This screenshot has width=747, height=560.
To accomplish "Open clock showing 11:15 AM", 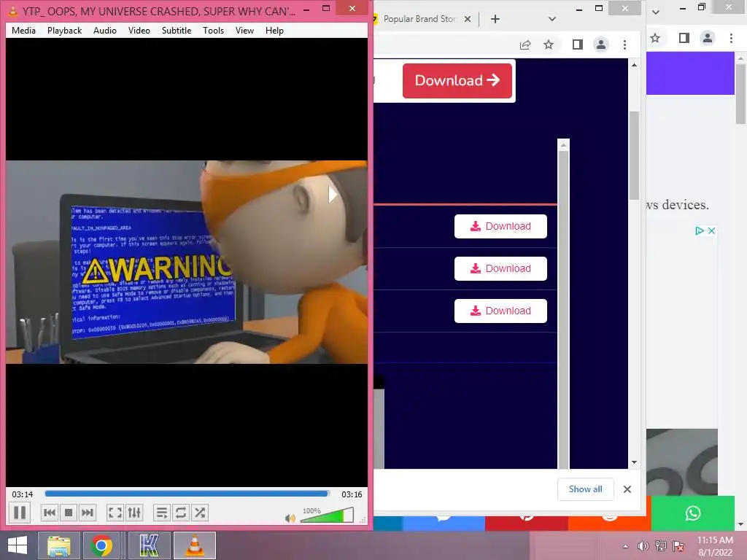I will [x=715, y=546].
